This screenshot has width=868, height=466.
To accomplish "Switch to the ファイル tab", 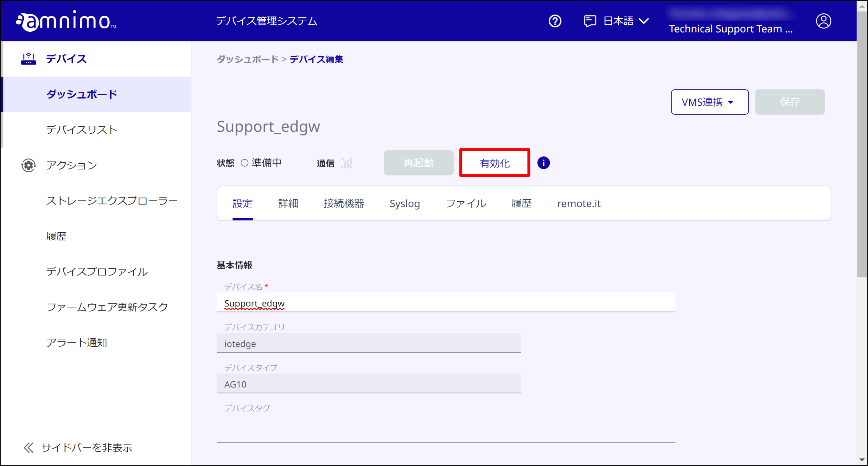I will pyautogui.click(x=466, y=203).
